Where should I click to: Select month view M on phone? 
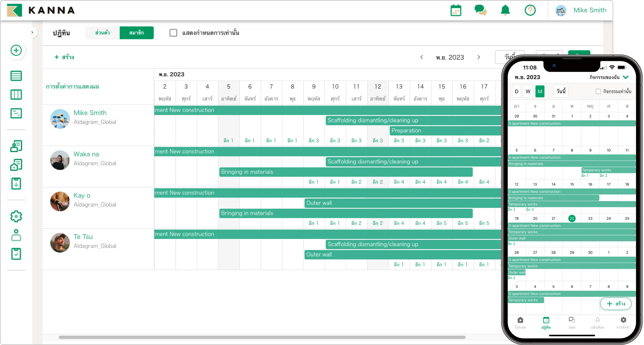pyautogui.click(x=540, y=91)
